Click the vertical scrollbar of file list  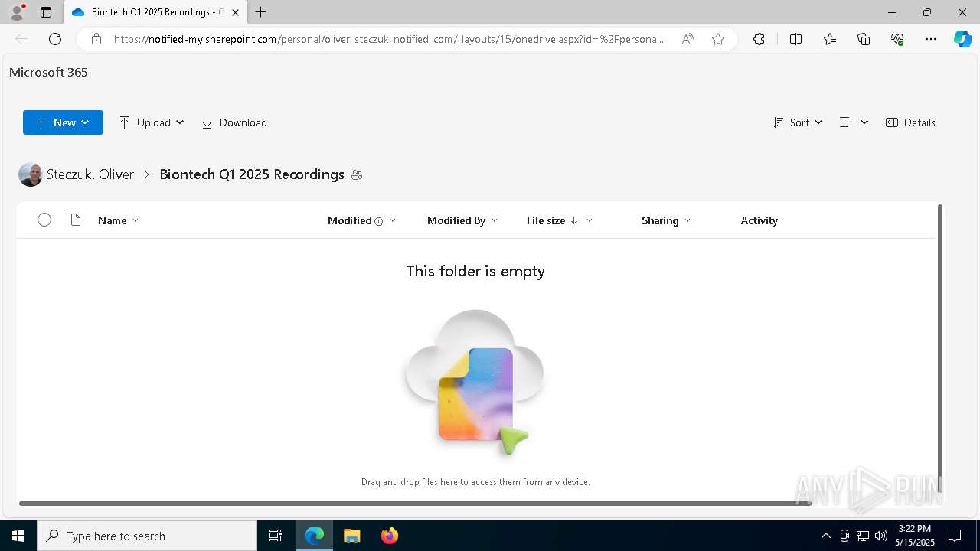pos(940,348)
